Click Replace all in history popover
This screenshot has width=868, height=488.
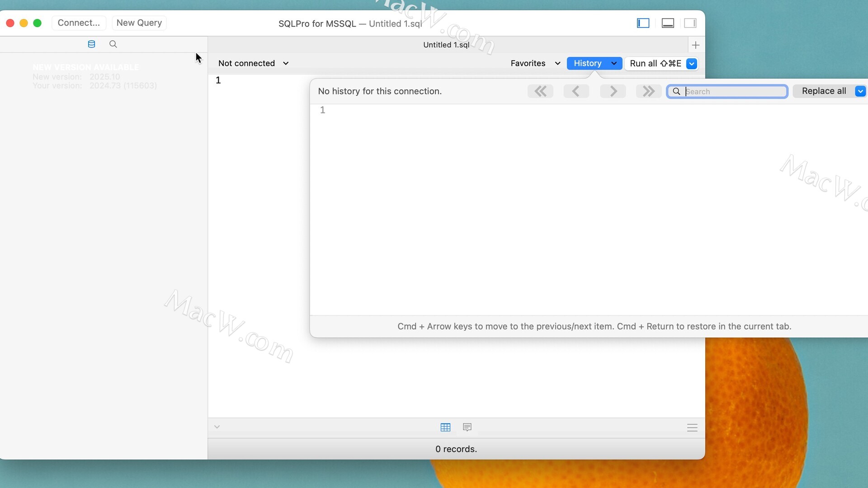[824, 91]
